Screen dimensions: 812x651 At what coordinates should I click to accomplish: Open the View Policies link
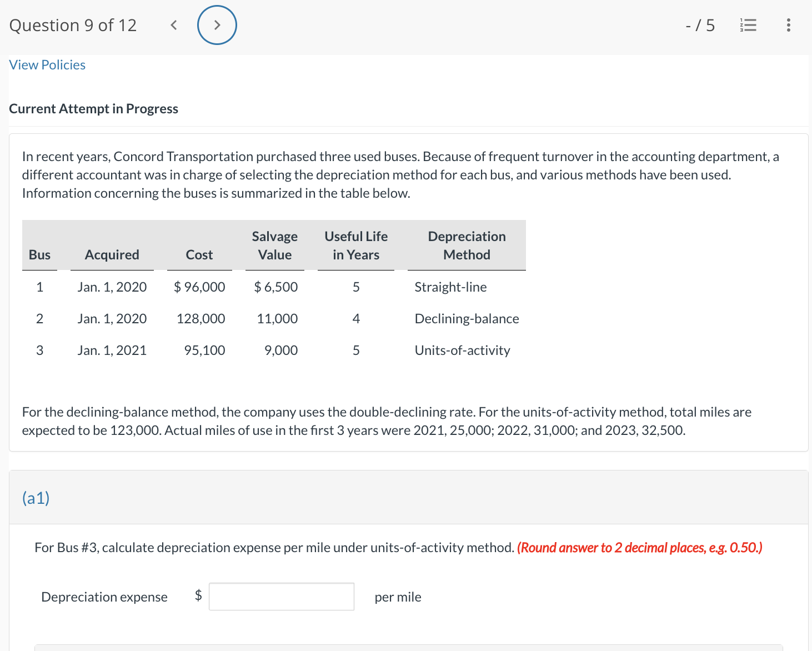[47, 64]
